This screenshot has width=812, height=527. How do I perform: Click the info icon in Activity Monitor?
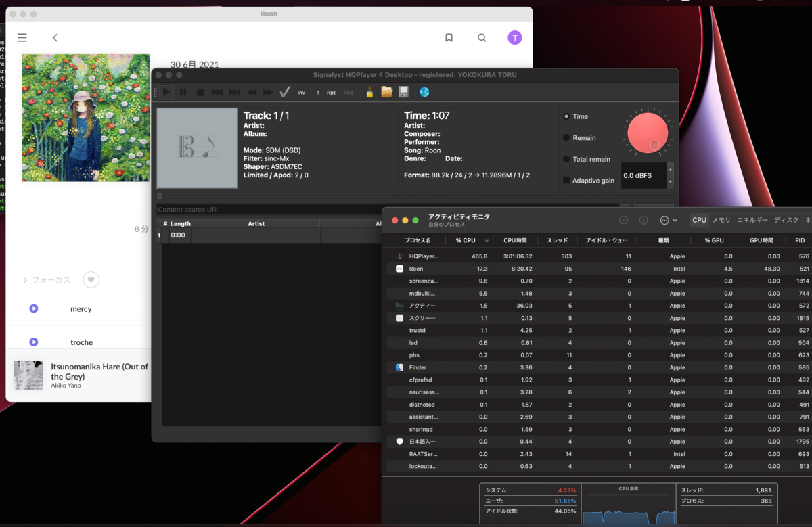pos(644,220)
